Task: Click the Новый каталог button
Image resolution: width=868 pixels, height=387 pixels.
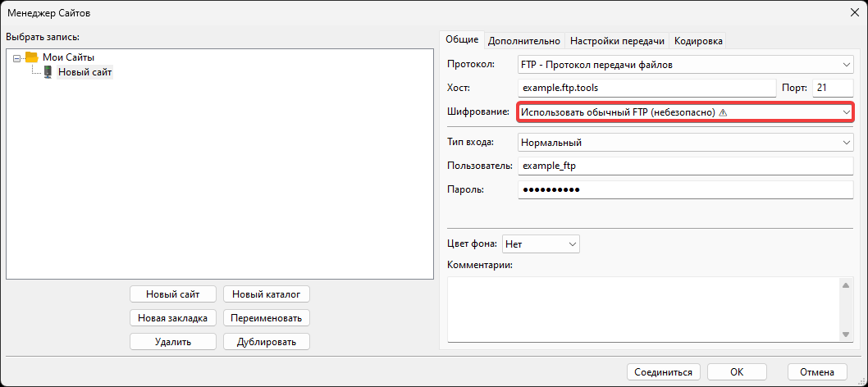Action: 266,294
